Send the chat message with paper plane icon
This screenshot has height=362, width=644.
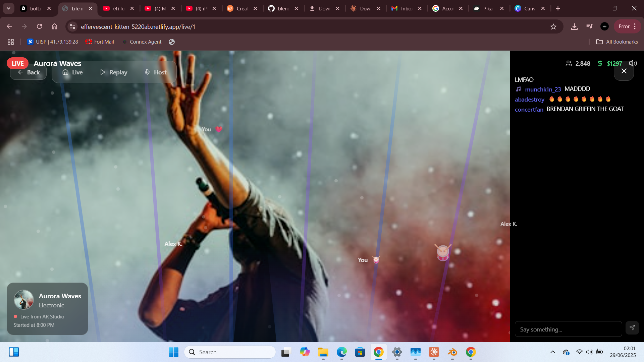[632, 328]
